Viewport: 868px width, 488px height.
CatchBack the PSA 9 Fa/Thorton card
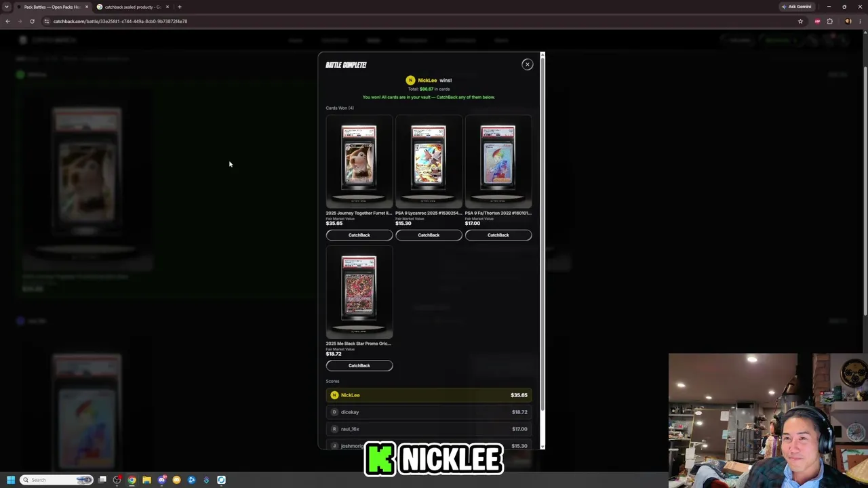pos(498,235)
